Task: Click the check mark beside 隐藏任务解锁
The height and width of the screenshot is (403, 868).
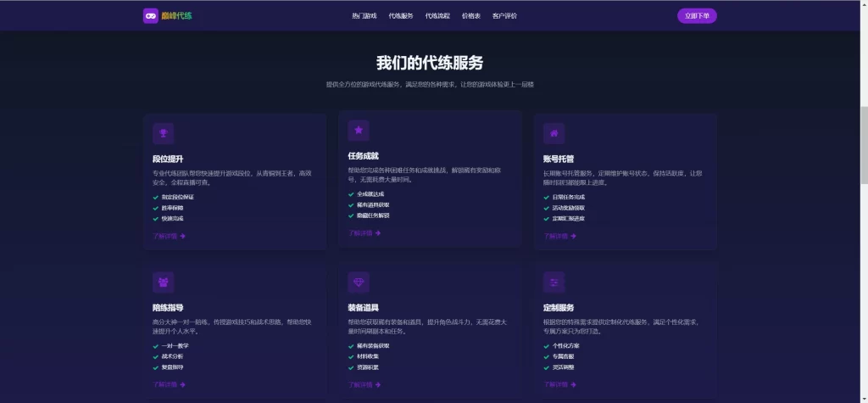Action: pos(351,215)
